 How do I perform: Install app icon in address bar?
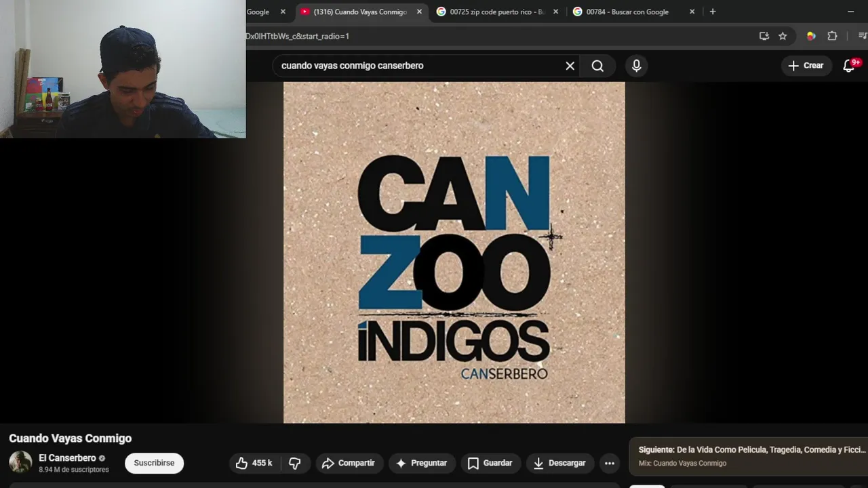(x=764, y=36)
